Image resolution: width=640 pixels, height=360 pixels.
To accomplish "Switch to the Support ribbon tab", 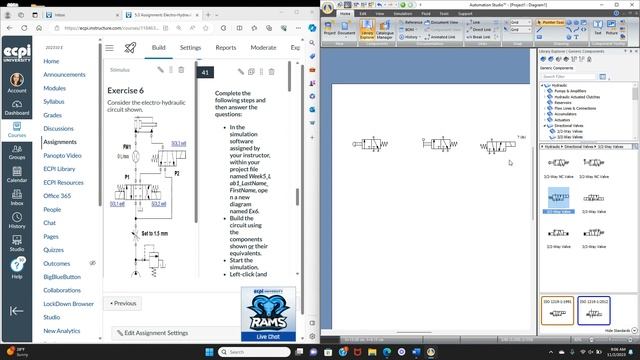I will 465,14.
